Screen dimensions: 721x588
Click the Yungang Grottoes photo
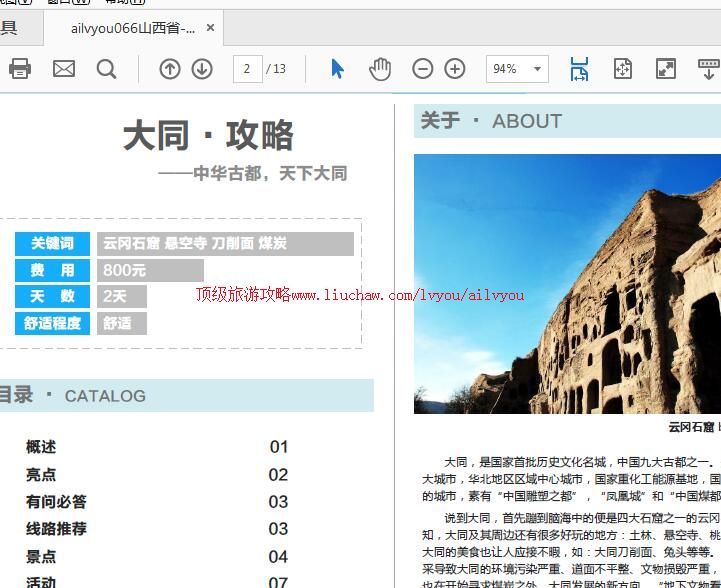[x=567, y=283]
